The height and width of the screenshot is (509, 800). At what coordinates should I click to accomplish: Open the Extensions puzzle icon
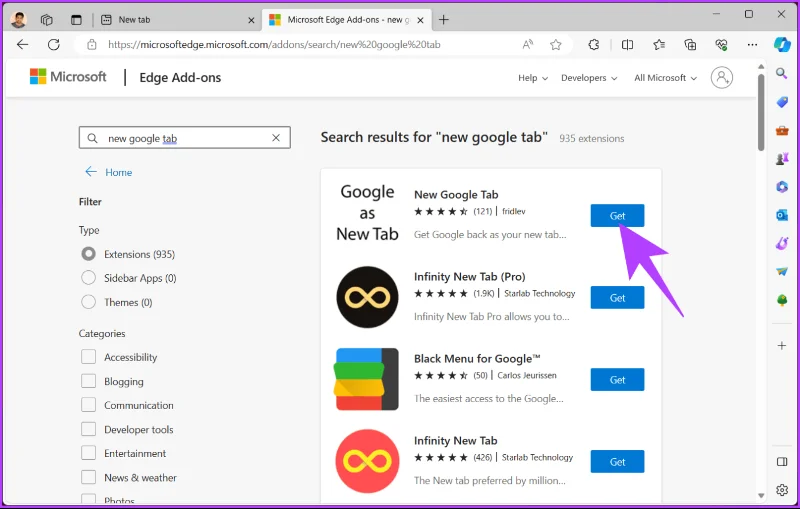pyautogui.click(x=594, y=44)
